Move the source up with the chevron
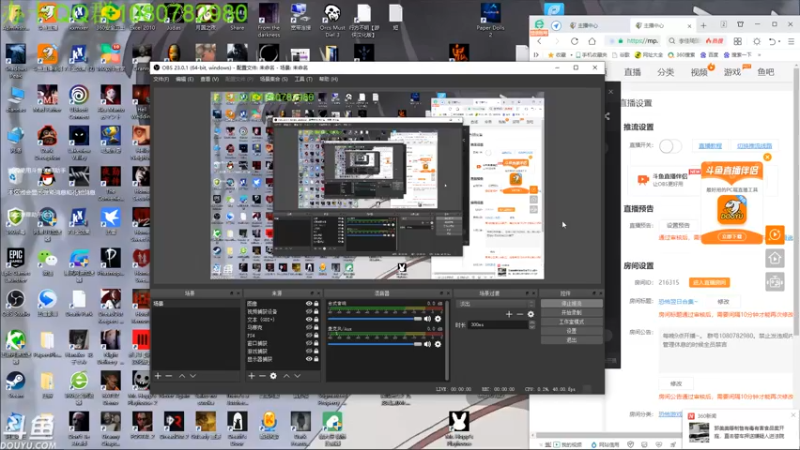The image size is (800, 450). [286, 376]
